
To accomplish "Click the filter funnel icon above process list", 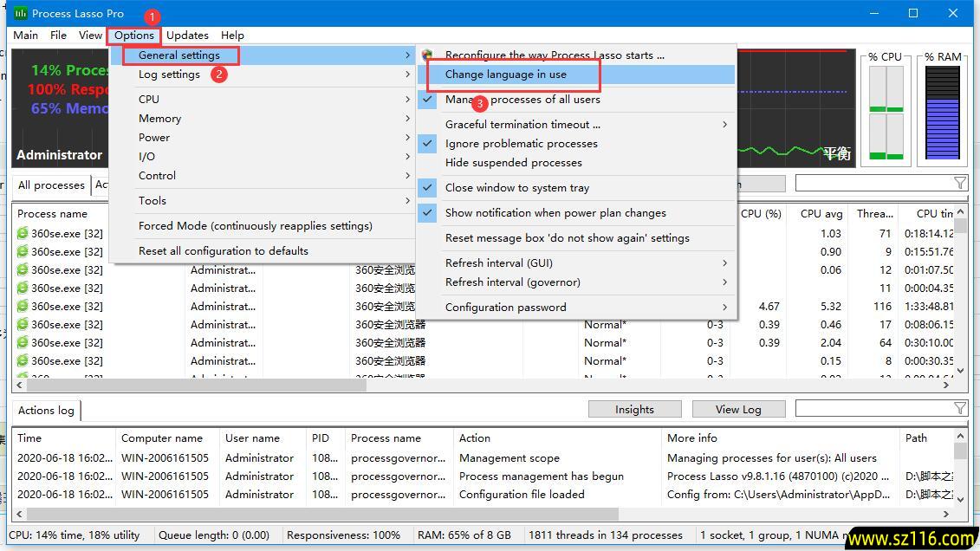I will 959,183.
